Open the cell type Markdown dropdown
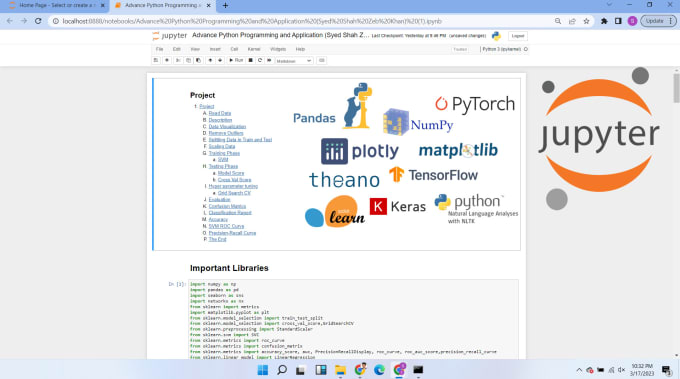 294,61
